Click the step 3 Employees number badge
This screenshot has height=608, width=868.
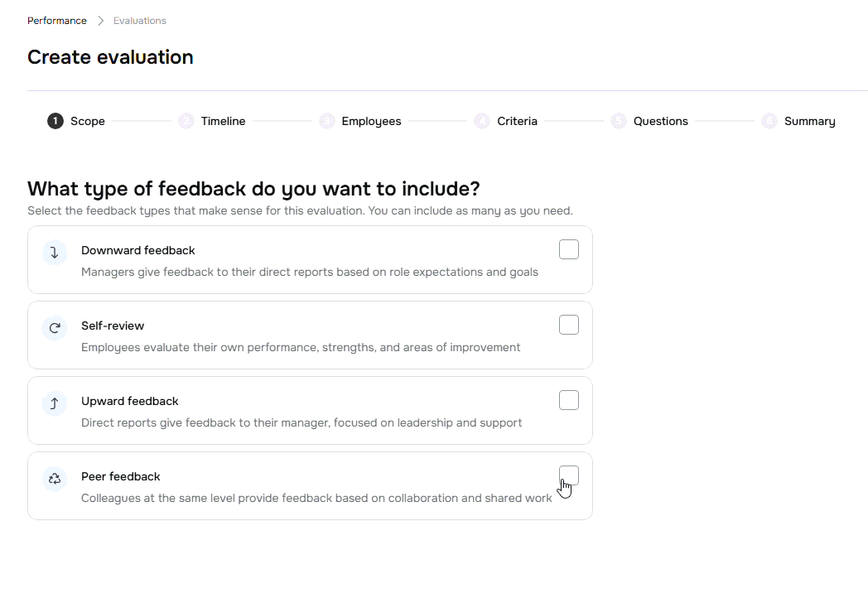click(x=327, y=121)
